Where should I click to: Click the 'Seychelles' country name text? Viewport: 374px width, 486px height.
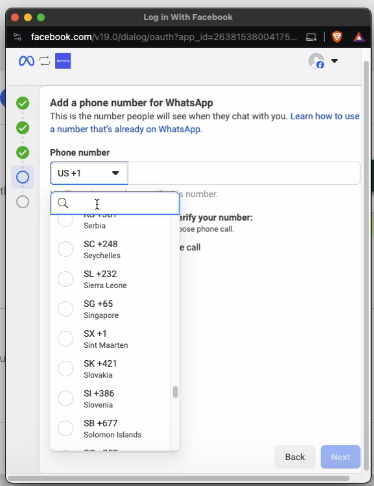(x=102, y=256)
